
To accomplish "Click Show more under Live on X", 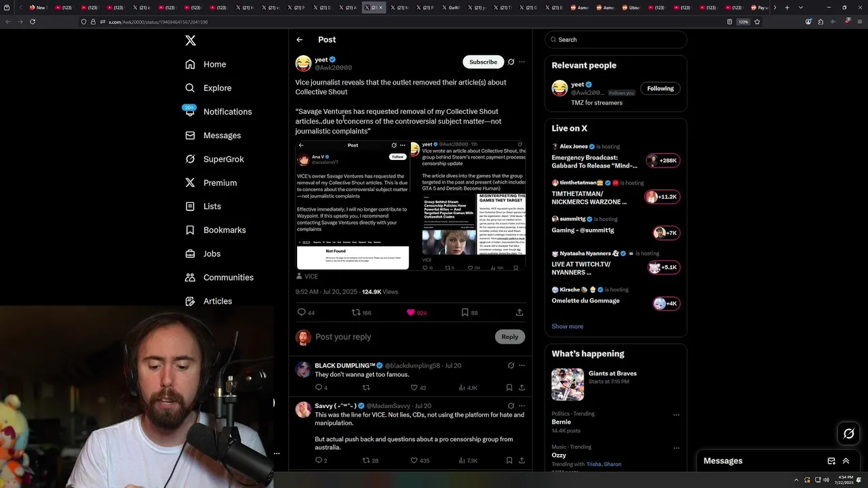I will [x=567, y=327].
